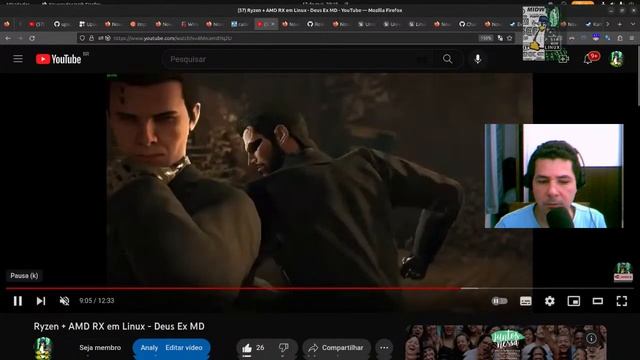Toggle subtitles/closed captions in the player
This screenshot has width=640, height=360.
click(x=526, y=301)
